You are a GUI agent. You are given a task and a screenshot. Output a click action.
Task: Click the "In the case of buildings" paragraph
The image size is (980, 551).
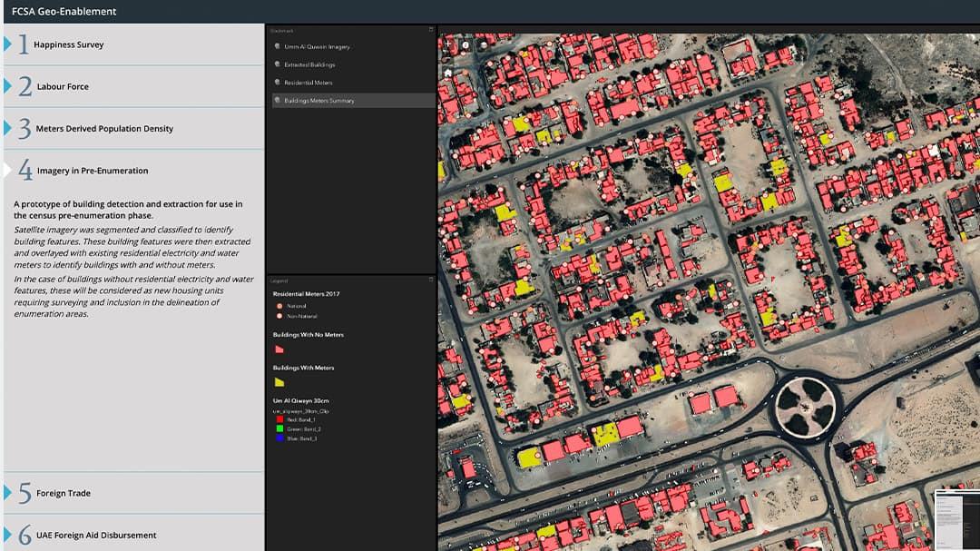(133, 297)
